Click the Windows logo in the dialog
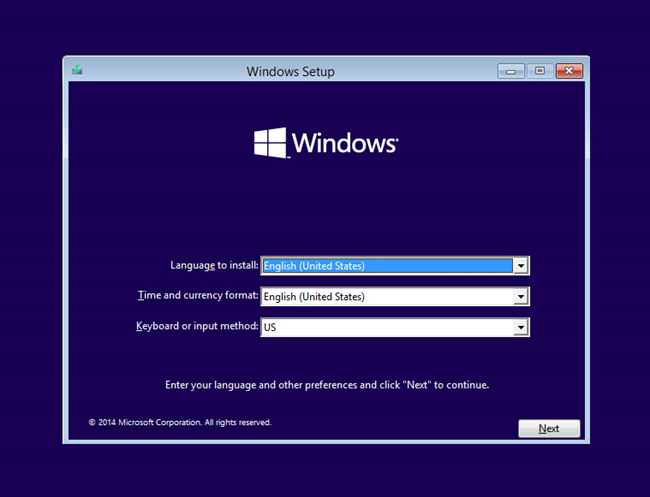The image size is (650, 497). (x=326, y=143)
